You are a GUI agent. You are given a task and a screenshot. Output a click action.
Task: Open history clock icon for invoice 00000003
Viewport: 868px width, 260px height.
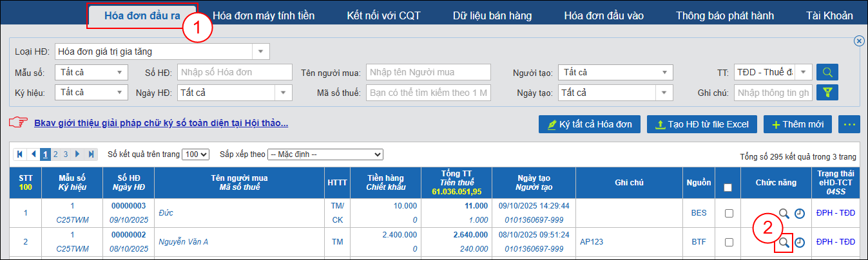point(800,213)
